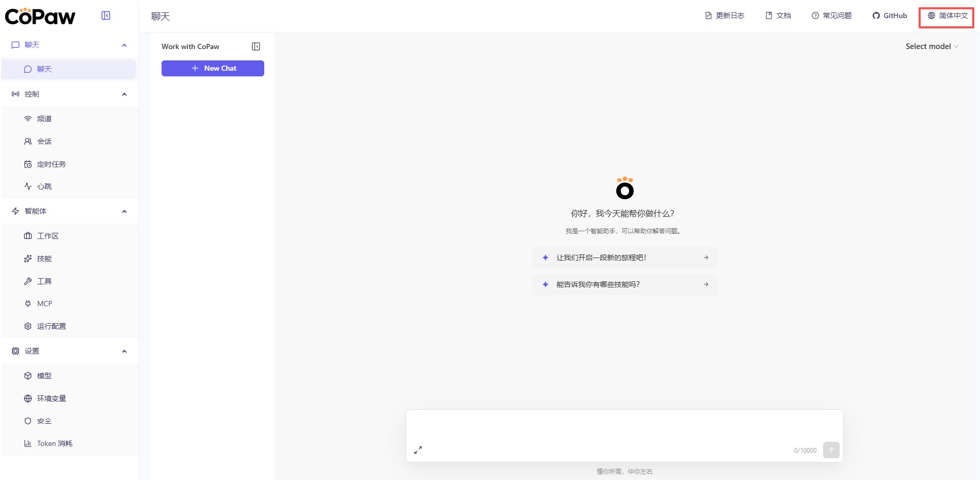Click the 运行配置 gear icon
Image resolution: width=980 pixels, height=480 pixels.
28,326
